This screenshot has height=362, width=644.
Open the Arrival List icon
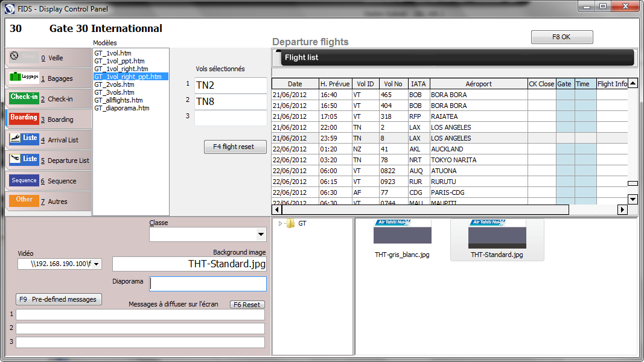coord(24,139)
